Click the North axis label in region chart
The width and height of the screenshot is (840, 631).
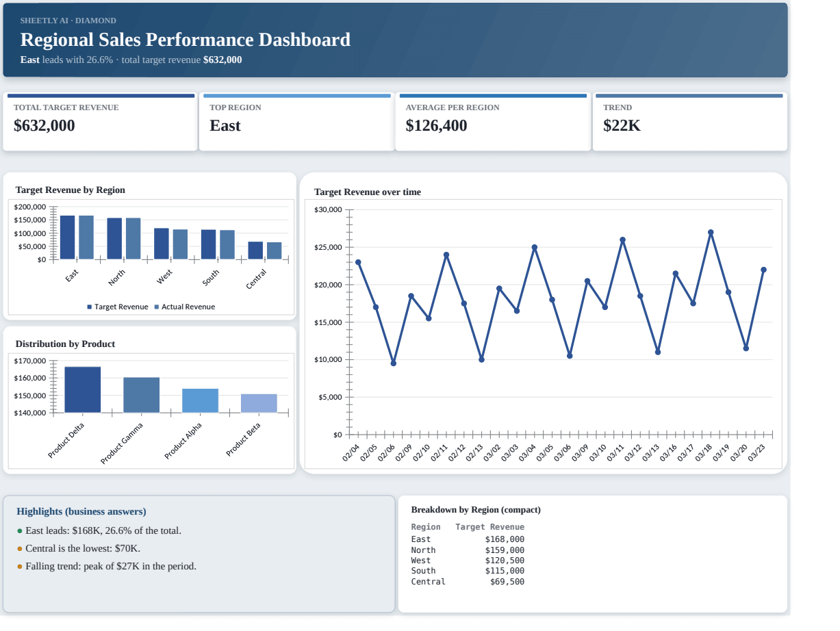coord(117,278)
